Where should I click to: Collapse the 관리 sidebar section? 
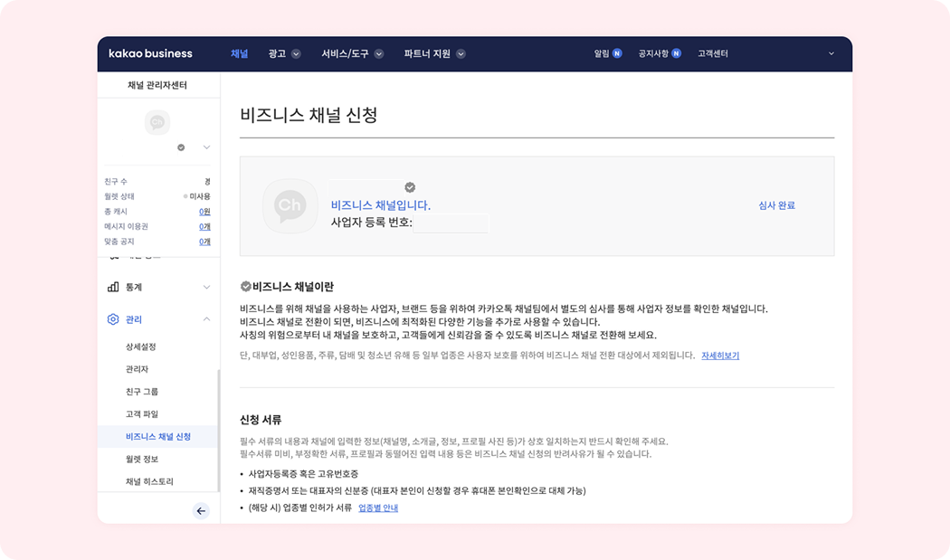[206, 319]
